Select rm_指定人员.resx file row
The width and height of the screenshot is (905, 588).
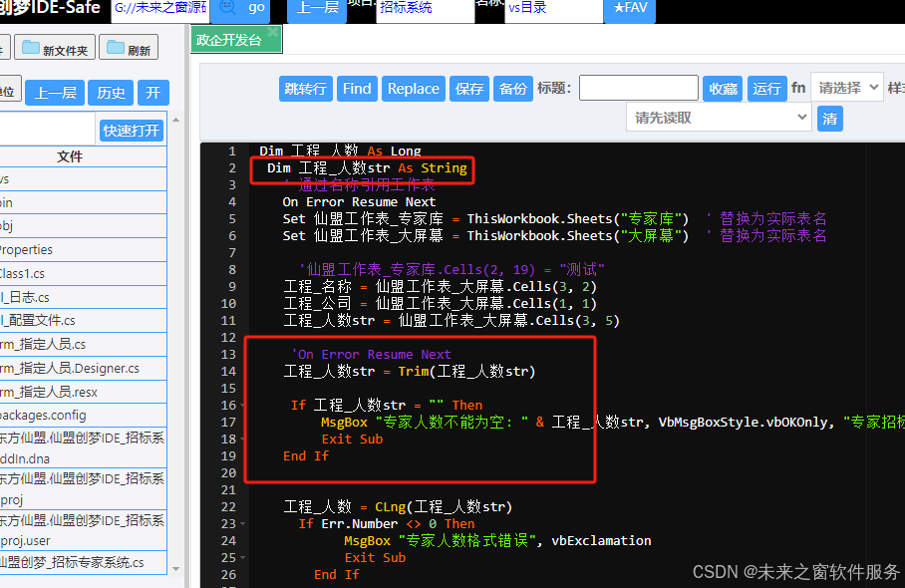point(83,392)
